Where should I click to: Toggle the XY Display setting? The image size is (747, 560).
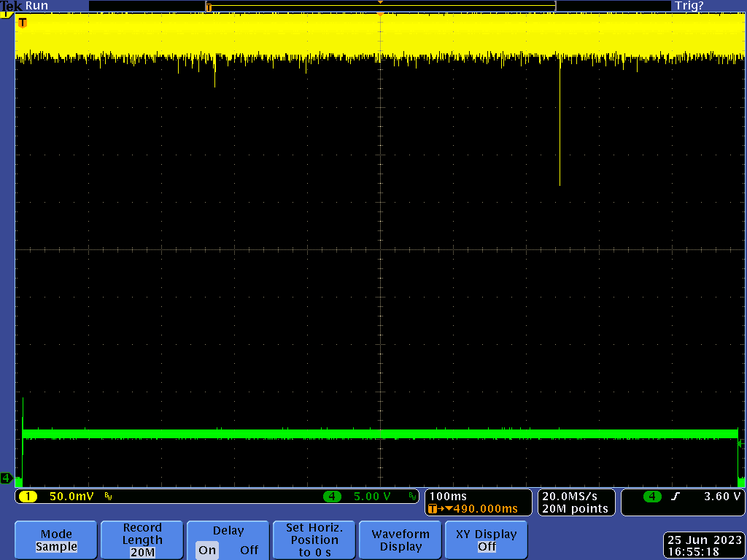486,540
